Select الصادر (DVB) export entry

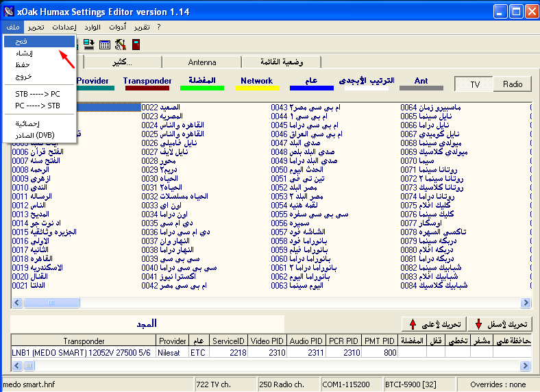click(39, 136)
